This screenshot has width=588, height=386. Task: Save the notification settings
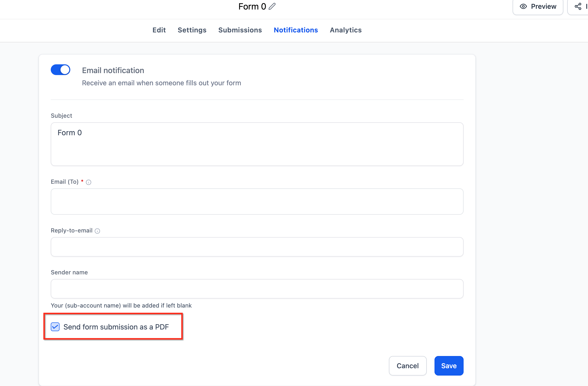(x=449, y=366)
